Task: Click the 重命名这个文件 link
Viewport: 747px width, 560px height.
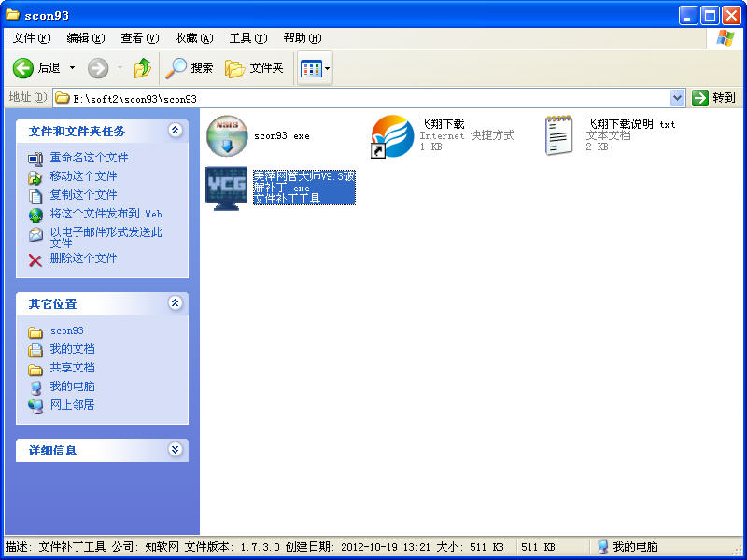Action: click(x=89, y=158)
